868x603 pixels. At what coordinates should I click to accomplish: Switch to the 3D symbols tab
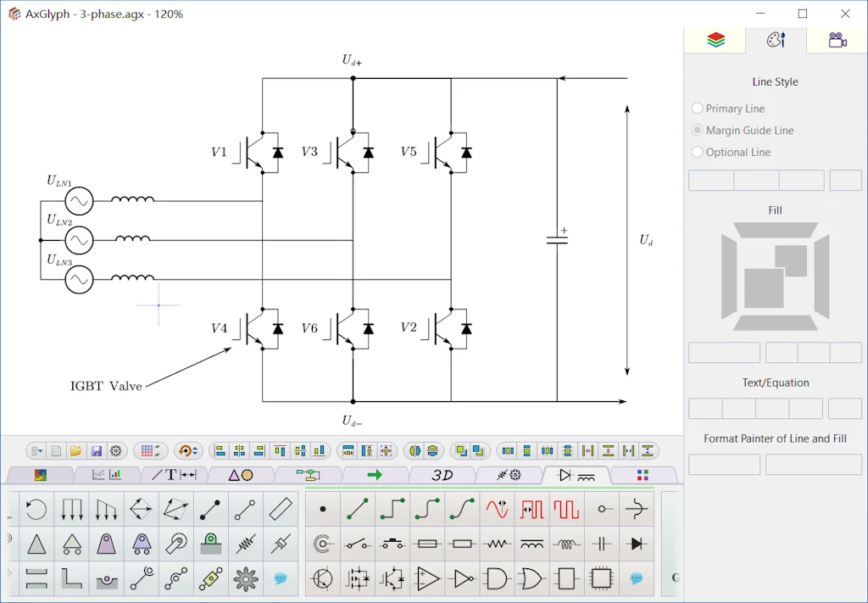point(441,476)
